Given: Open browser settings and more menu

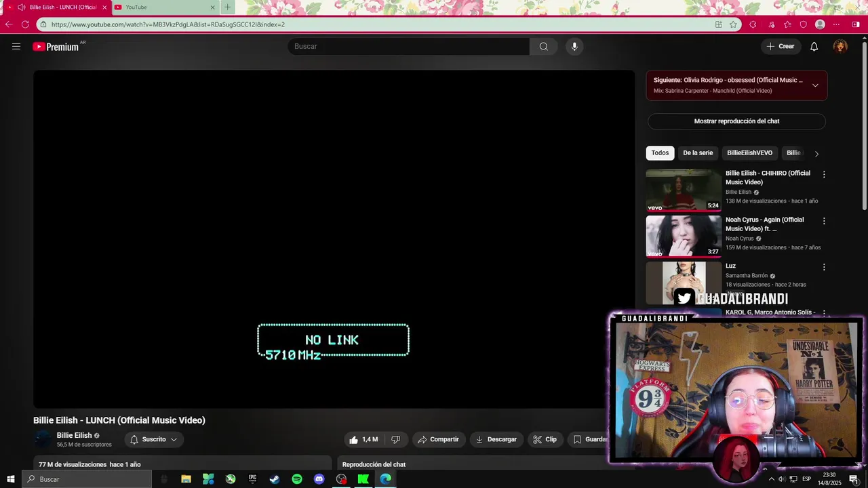Looking at the screenshot, I should tap(837, 24).
